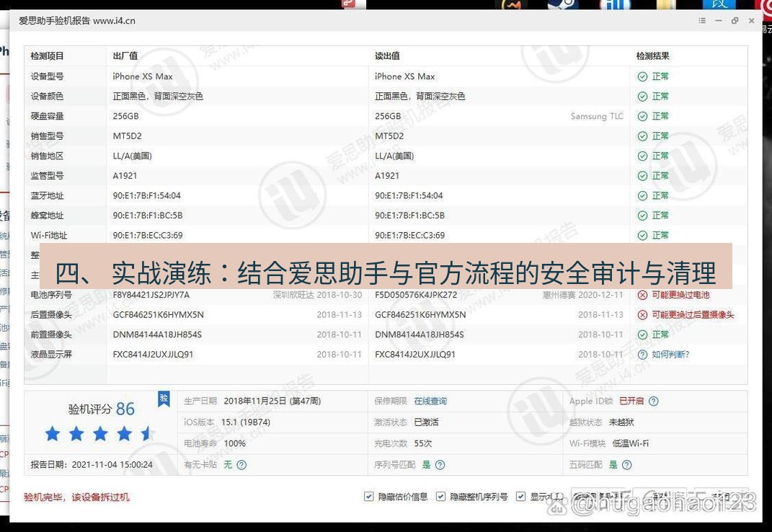The height and width of the screenshot is (532, 772).
Task: Click green check icon in 销售地区 row
Action: coord(642,156)
